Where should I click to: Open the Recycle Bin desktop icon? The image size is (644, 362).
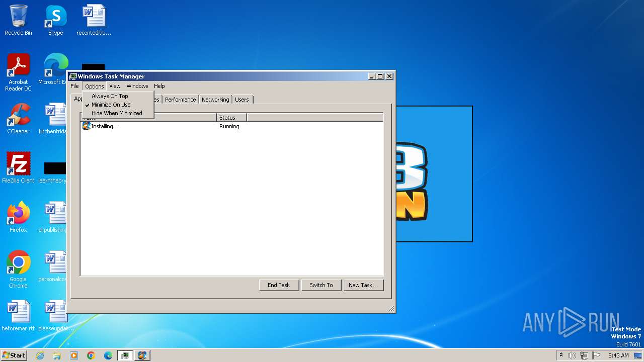(x=18, y=20)
